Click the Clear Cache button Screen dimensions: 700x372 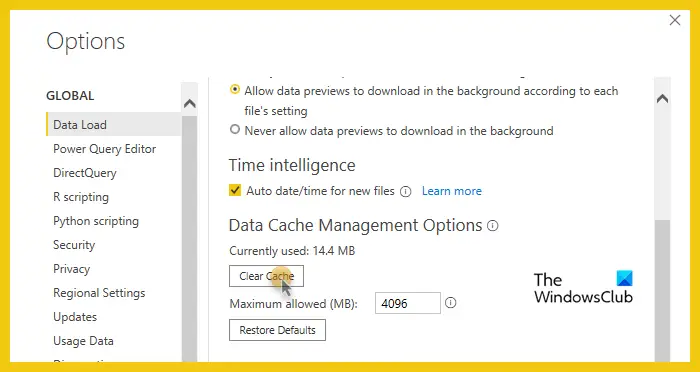pyautogui.click(x=267, y=276)
